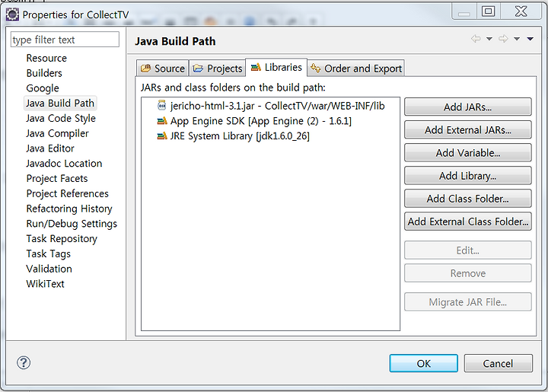Open the Java Editor page
Image resolution: width=548 pixels, height=392 pixels.
[50, 148]
